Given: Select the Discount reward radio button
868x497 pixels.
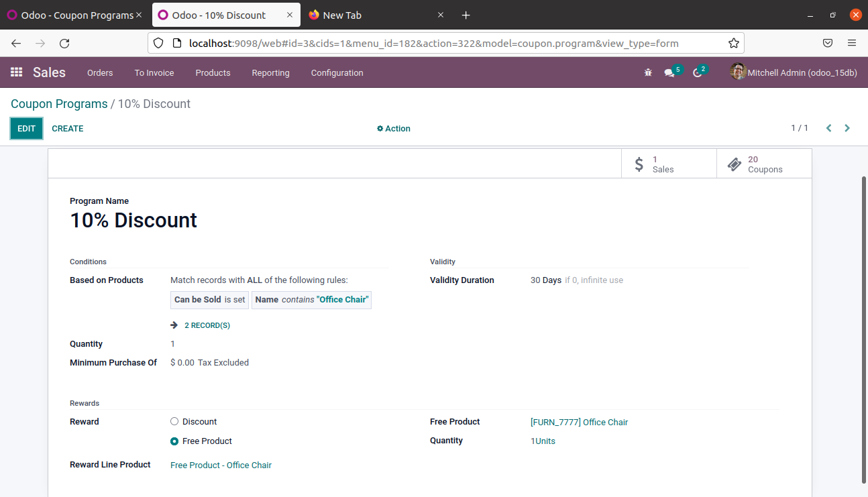Looking at the screenshot, I should (174, 421).
